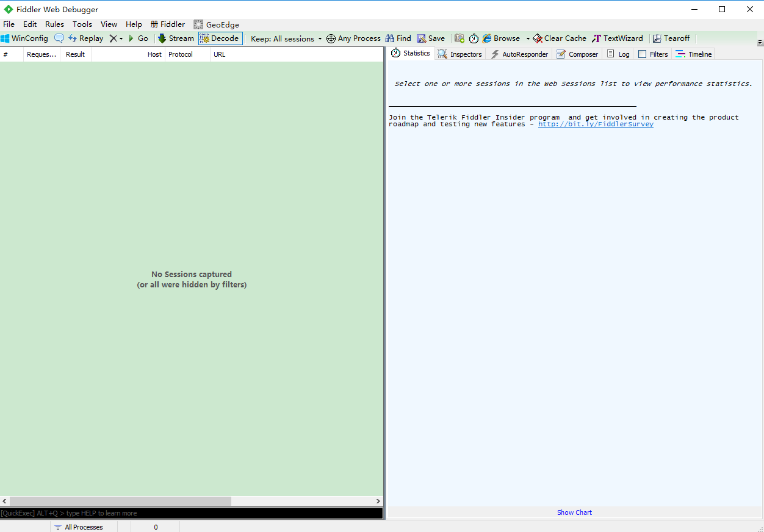
Task: Open the GeoEdge menu item
Action: (216, 24)
